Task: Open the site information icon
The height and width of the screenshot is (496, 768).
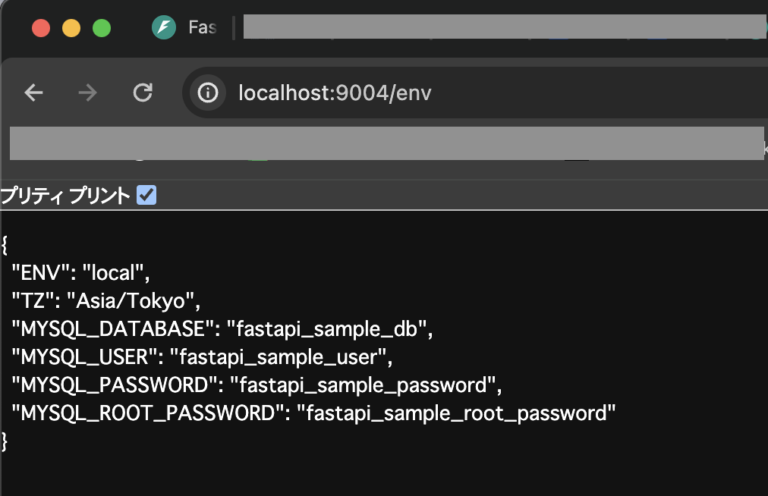Action: (x=208, y=93)
